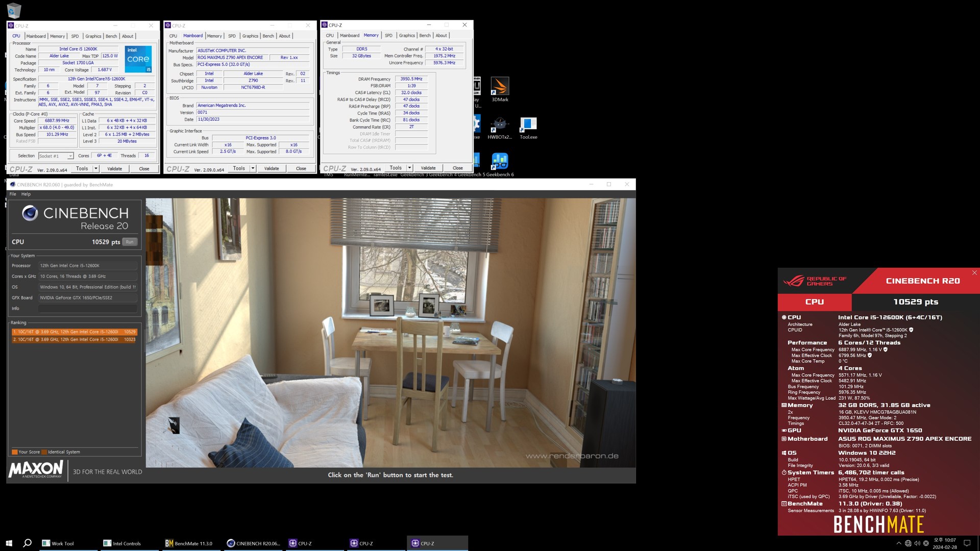The width and height of the screenshot is (980, 551).
Task: Open Tools dropdown arrow in CPU-Z CPU window
Action: 95,168
